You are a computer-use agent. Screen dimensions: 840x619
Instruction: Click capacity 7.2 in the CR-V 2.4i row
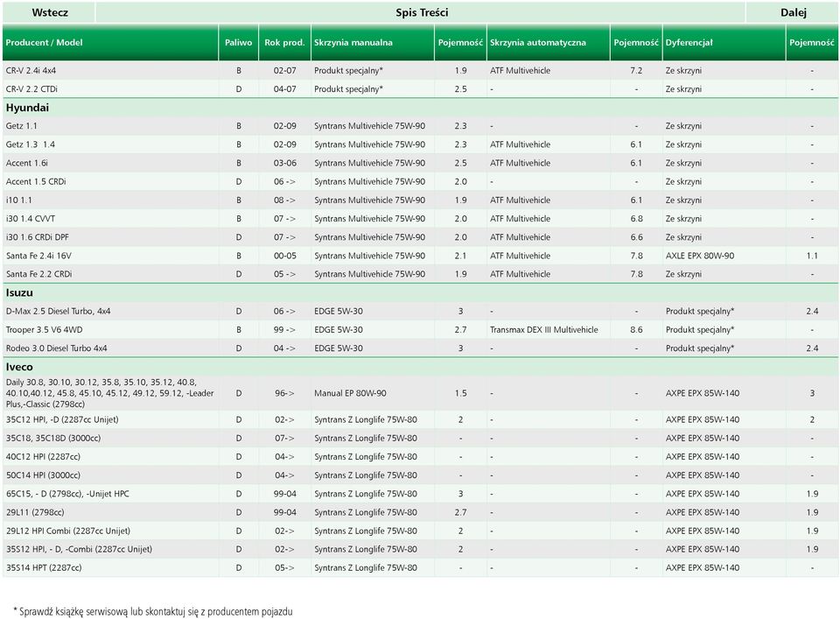click(636, 70)
